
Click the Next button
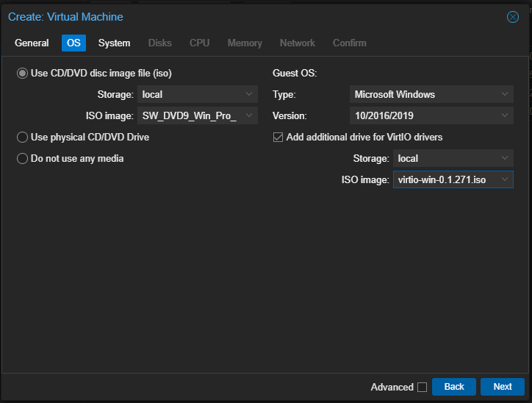coord(502,387)
